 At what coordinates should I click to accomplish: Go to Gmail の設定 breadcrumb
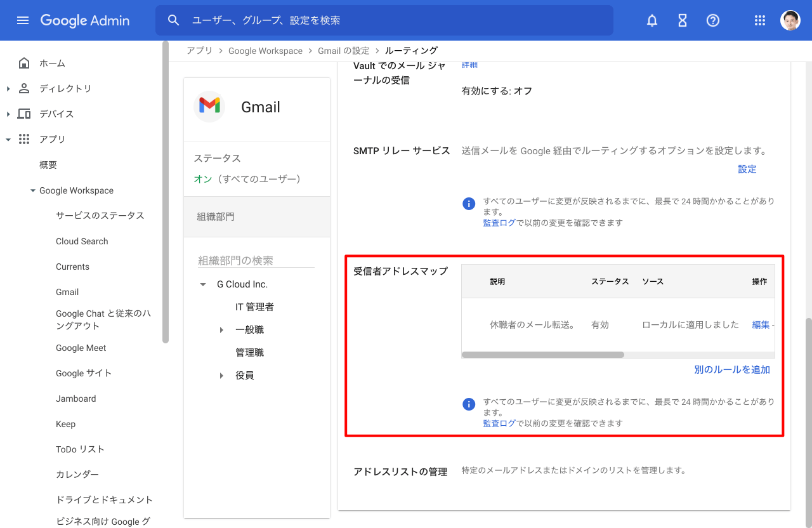point(344,51)
